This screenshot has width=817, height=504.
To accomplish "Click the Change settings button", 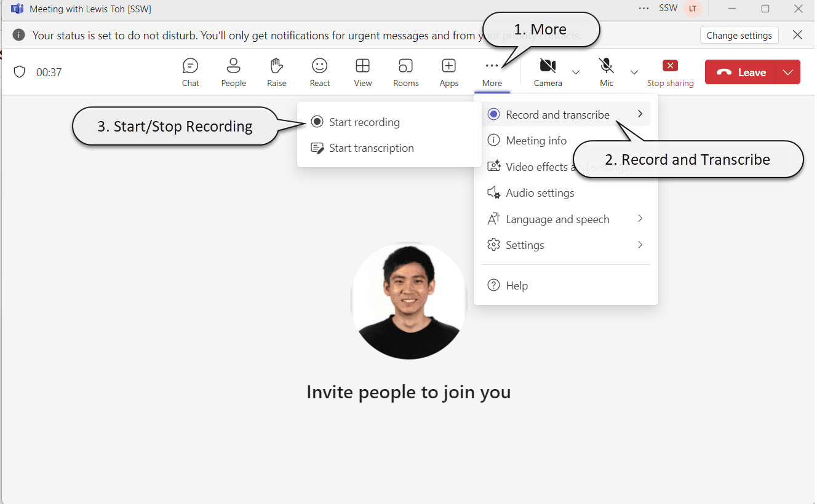I will click(x=739, y=35).
